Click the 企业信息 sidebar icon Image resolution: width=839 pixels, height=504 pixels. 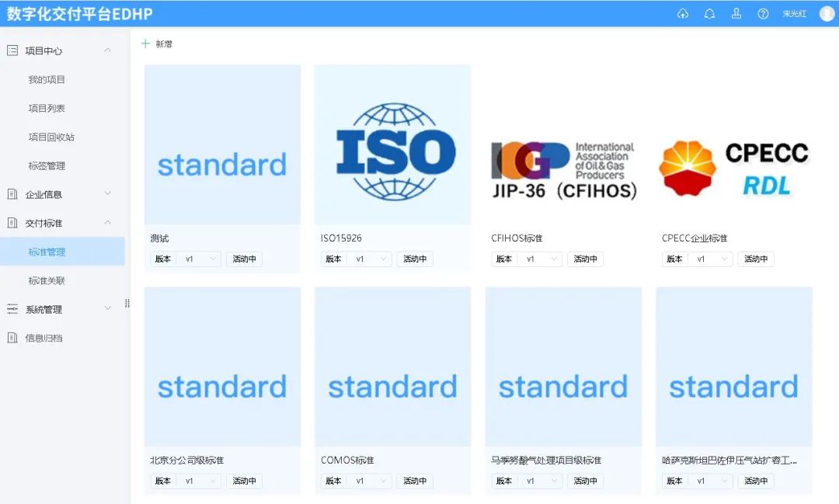coord(11,193)
